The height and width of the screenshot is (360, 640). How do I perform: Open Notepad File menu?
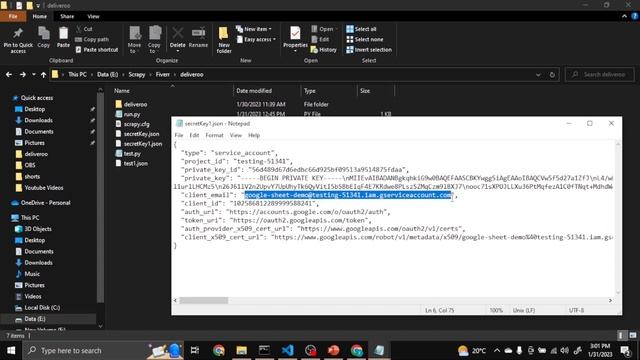click(x=179, y=135)
